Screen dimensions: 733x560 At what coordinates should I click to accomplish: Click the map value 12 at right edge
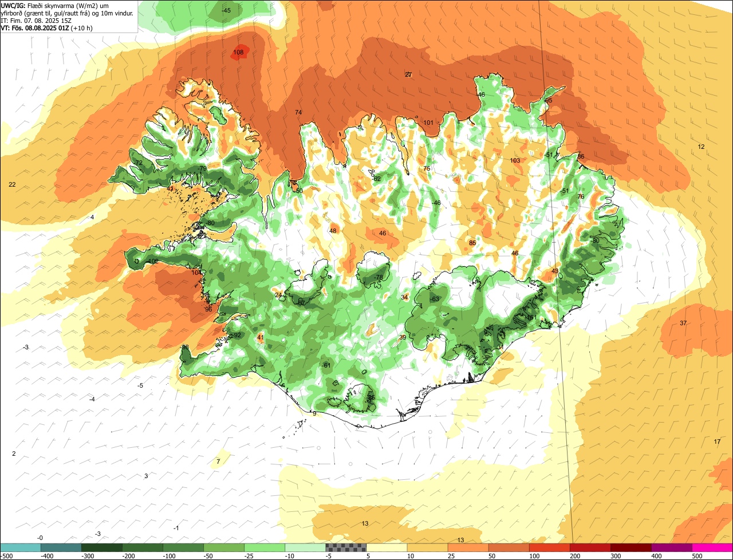[x=701, y=147]
